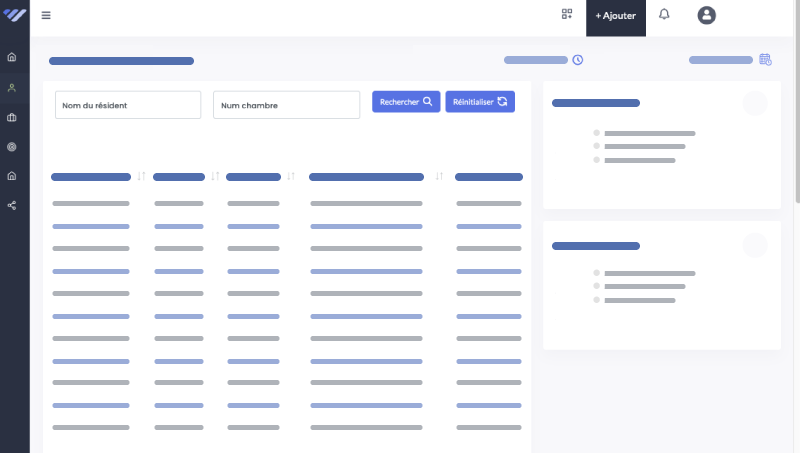This screenshot has height=453, width=800.
Task: Click the Réinitialiser reset button
Action: point(480,102)
